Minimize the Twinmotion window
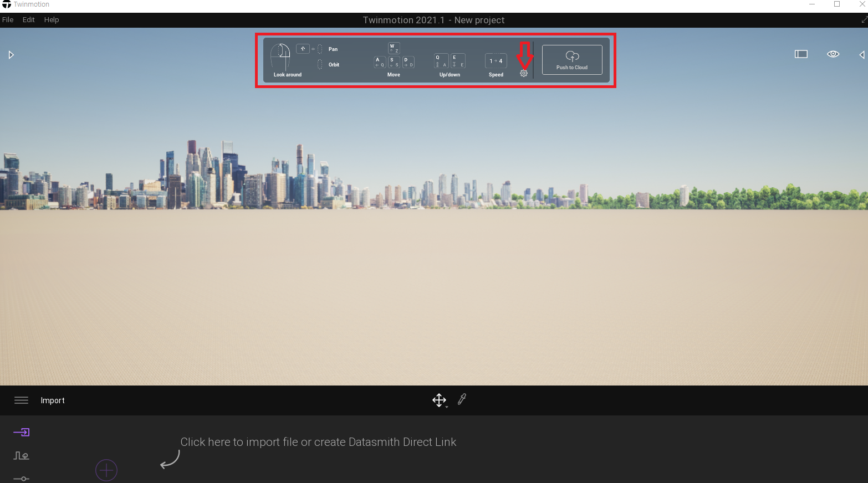 (812, 4)
